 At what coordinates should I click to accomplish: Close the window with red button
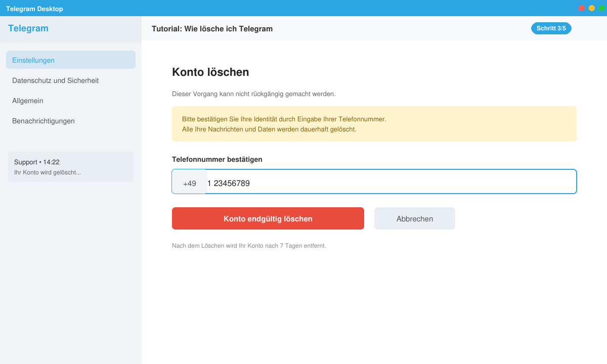(582, 8)
